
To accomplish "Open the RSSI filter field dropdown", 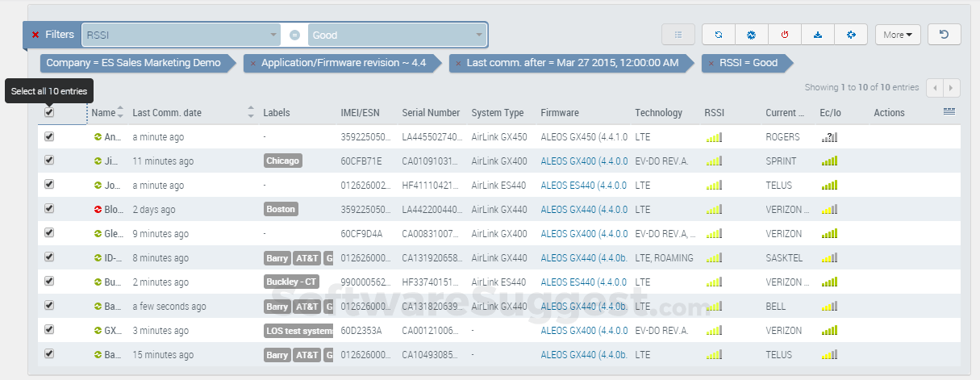I will (x=181, y=35).
